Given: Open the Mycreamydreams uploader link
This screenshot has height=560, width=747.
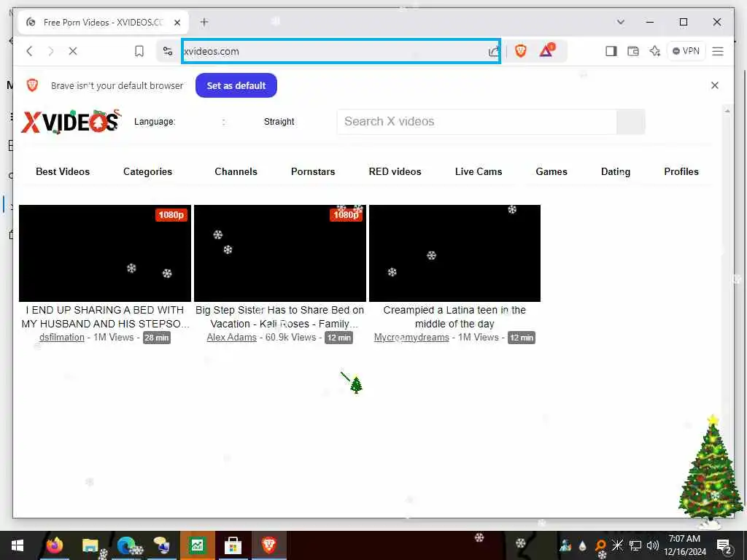Looking at the screenshot, I should [x=411, y=338].
